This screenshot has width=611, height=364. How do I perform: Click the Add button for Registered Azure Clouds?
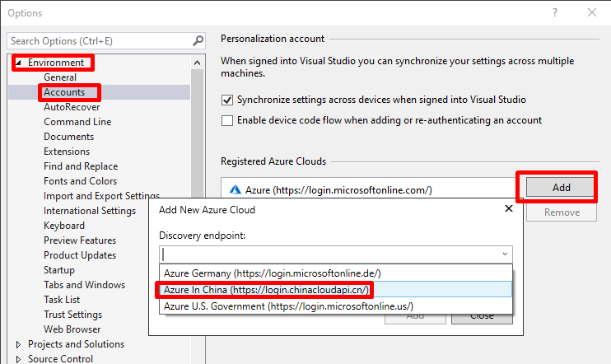pyautogui.click(x=561, y=188)
